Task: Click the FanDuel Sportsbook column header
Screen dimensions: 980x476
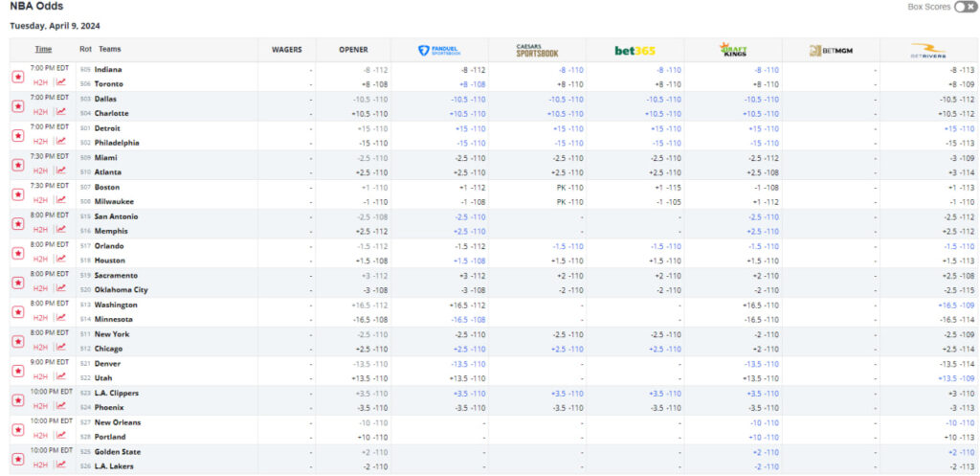Action: (439, 50)
